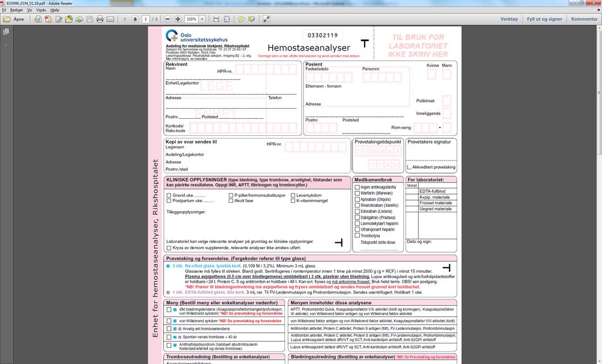Mark the Inneliggende box
Screen dimensions: 602x364
pyautogui.click(x=447, y=113)
